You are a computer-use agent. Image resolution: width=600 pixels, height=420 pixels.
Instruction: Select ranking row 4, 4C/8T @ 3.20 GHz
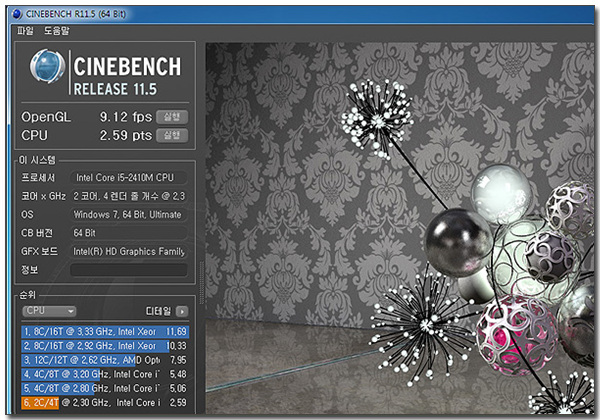coord(105,374)
